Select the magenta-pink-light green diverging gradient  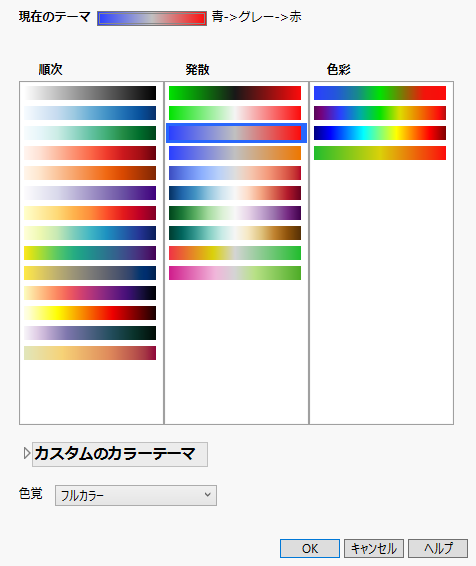(x=235, y=273)
